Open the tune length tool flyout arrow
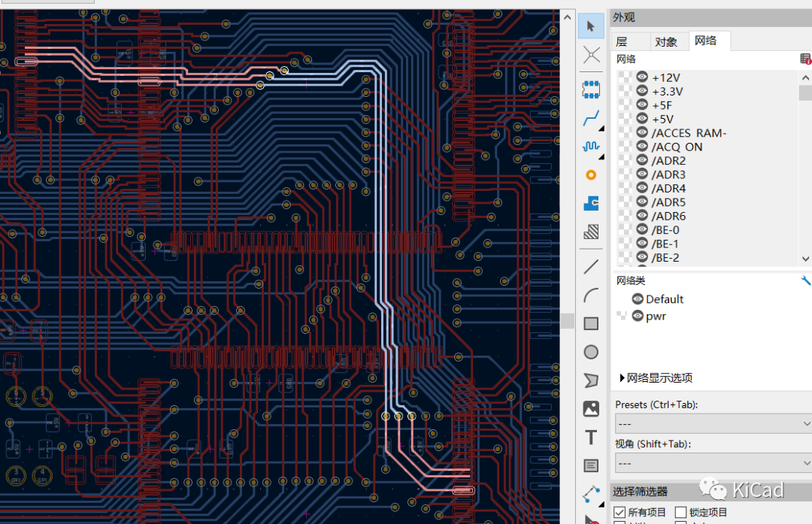 (x=601, y=156)
